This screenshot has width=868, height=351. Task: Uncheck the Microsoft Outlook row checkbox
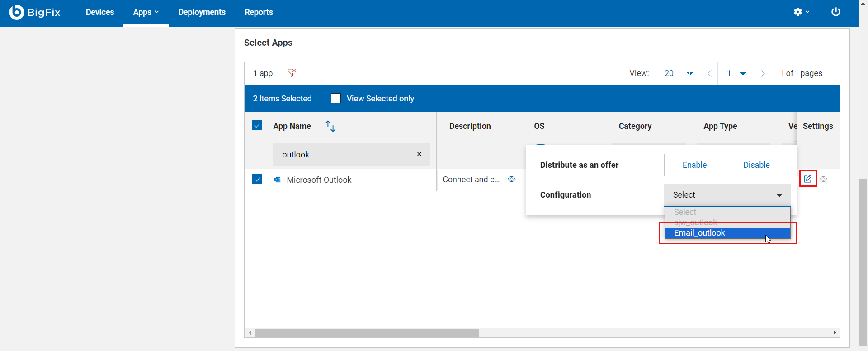click(257, 179)
